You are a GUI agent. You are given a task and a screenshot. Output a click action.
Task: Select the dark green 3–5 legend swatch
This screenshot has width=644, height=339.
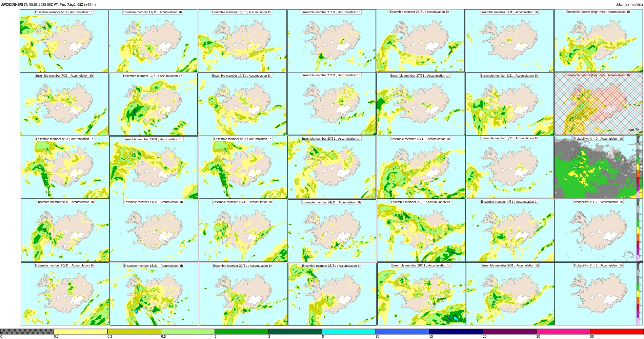[295, 332]
